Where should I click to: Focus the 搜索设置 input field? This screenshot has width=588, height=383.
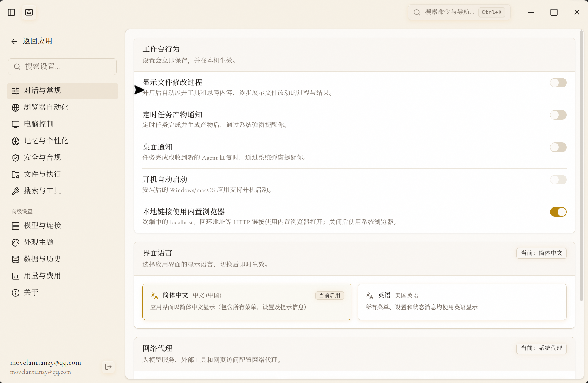coord(62,67)
